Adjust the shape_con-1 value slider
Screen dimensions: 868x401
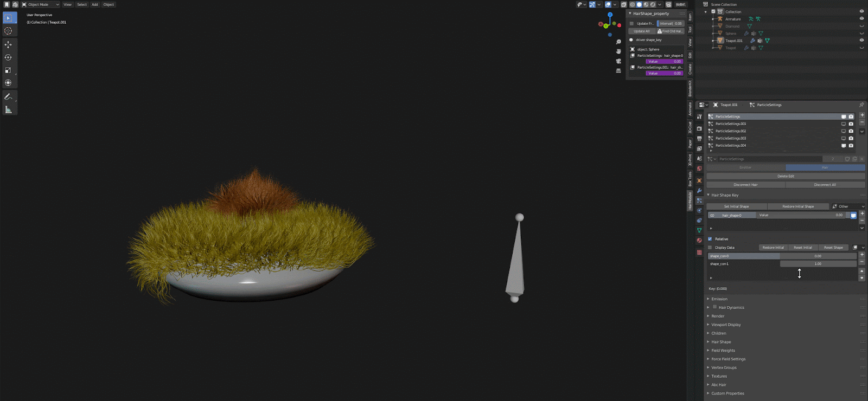818,264
